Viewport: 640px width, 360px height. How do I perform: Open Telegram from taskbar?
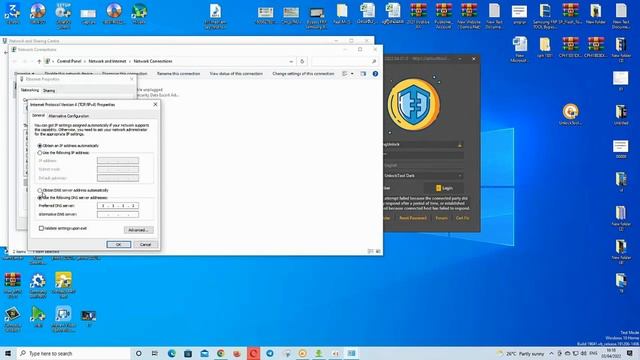click(x=270, y=353)
